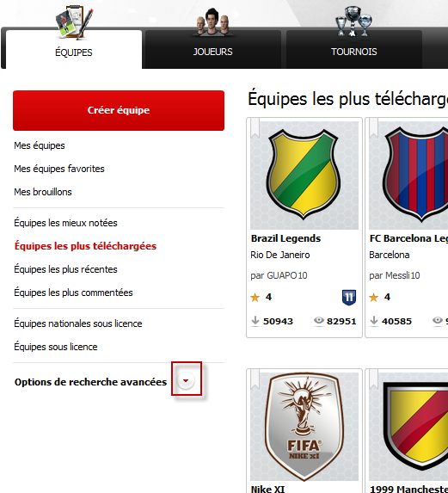Expand the Options de recherche avancées arrow
Image resolution: width=448 pixels, height=493 pixels.
(x=186, y=381)
